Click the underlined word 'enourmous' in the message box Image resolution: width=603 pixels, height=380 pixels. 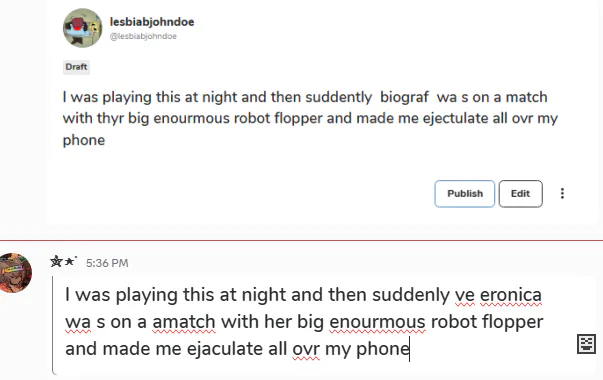pos(377,322)
